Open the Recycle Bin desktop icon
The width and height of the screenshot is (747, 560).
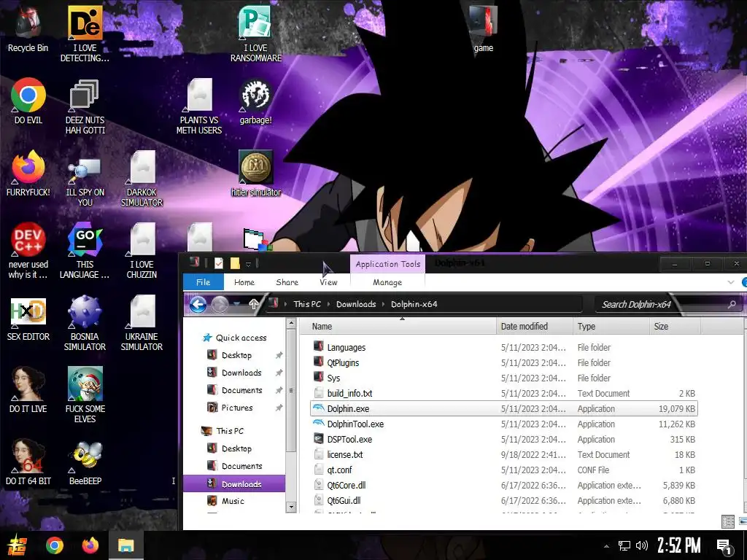(28, 28)
